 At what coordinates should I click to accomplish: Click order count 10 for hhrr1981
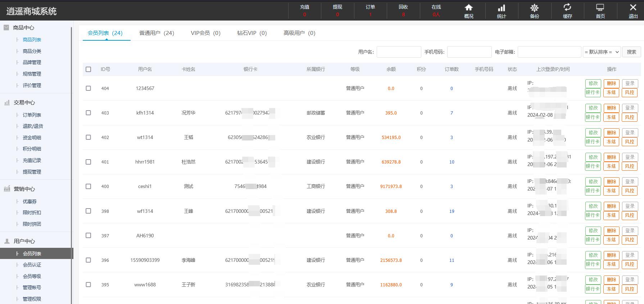(x=452, y=162)
